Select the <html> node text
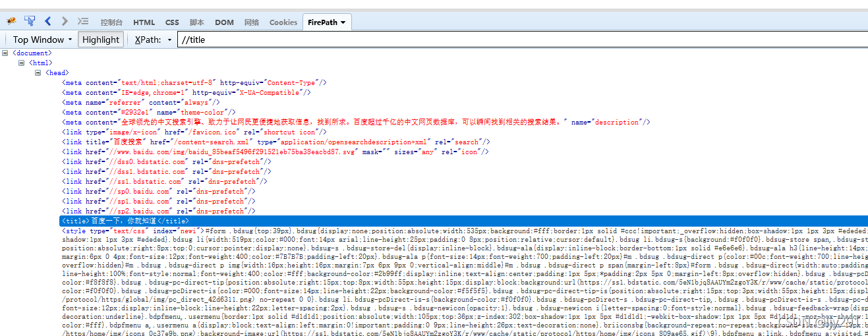 click(x=40, y=63)
